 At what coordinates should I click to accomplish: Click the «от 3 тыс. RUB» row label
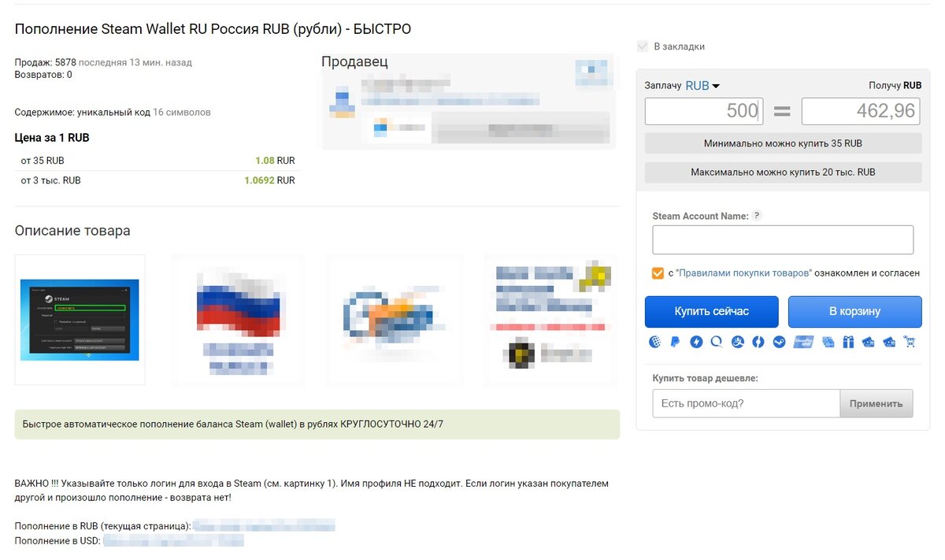50,180
